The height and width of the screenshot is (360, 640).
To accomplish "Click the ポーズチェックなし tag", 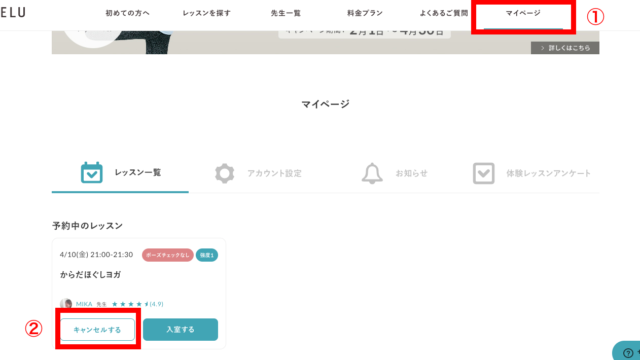I will click(168, 255).
